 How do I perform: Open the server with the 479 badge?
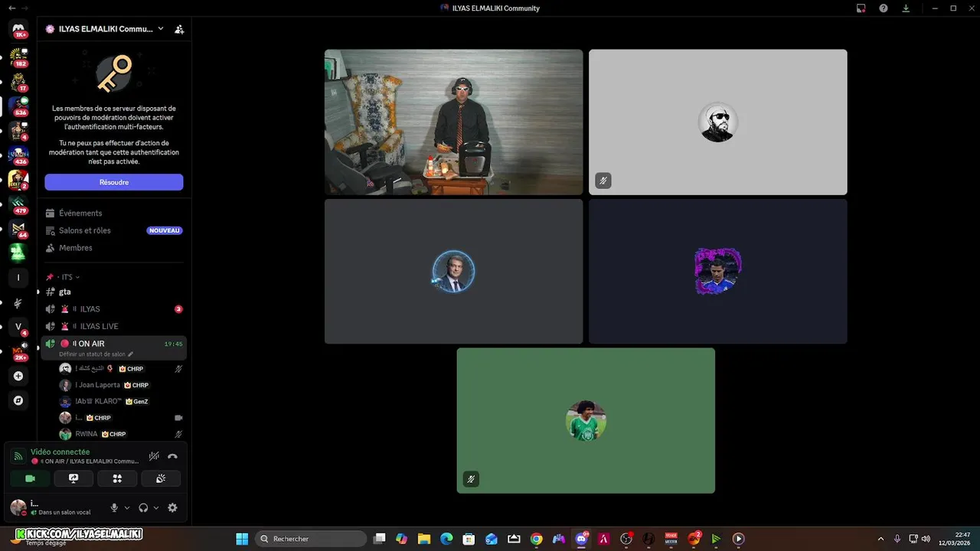click(18, 204)
